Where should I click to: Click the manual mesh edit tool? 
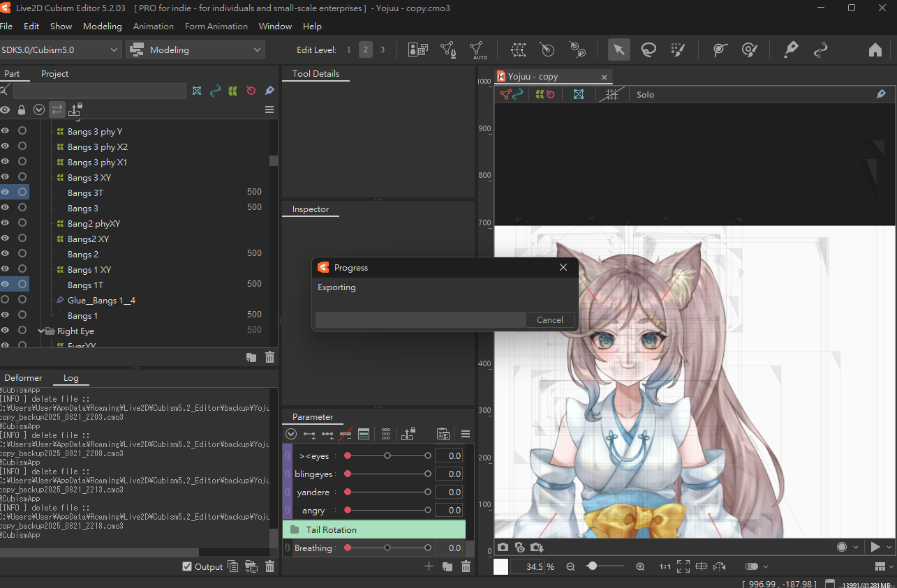[x=448, y=50]
